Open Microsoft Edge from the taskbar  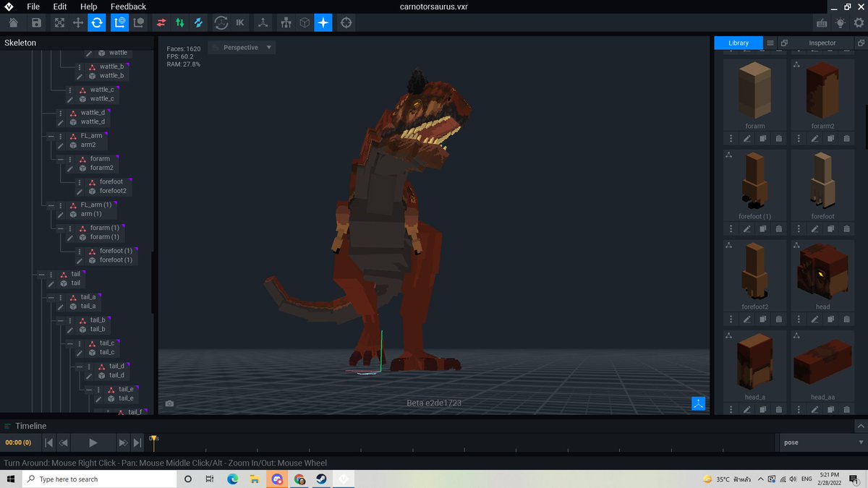[233, 479]
